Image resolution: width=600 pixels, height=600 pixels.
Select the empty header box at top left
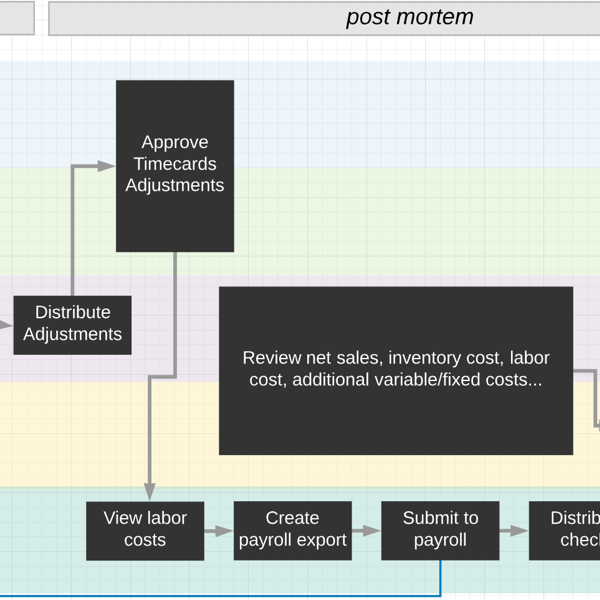(x=16, y=18)
